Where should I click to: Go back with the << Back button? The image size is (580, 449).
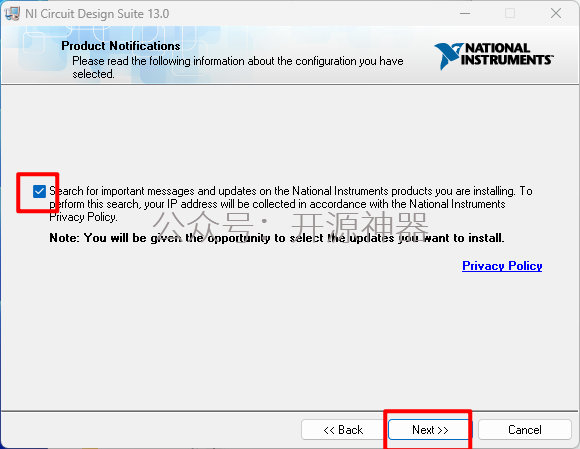343,429
